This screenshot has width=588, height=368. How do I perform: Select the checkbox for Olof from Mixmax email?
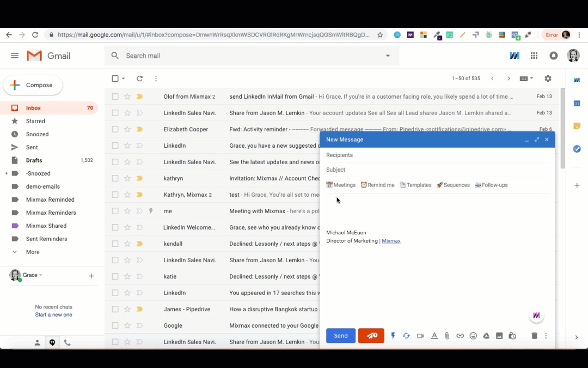[x=115, y=96]
